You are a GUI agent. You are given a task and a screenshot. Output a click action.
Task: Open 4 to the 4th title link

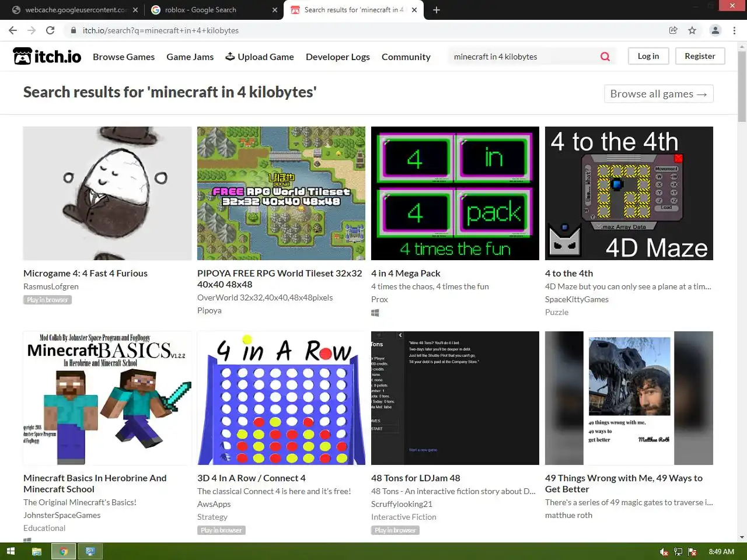[569, 273]
